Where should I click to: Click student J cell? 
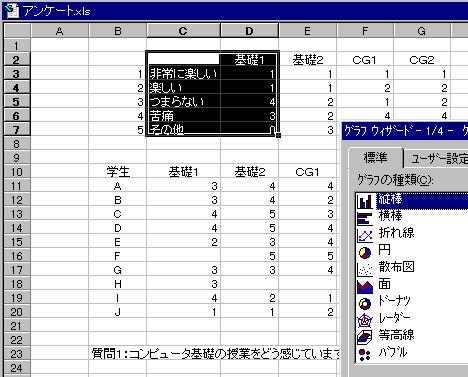point(118,312)
